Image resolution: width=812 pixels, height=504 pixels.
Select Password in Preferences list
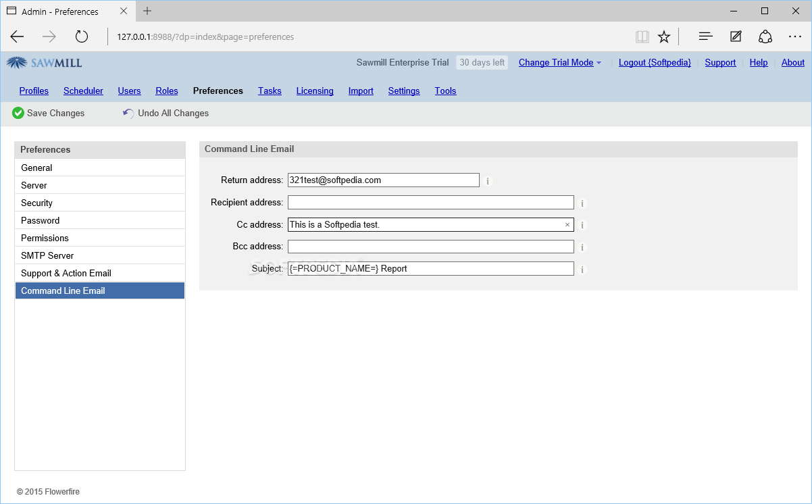[x=100, y=220]
